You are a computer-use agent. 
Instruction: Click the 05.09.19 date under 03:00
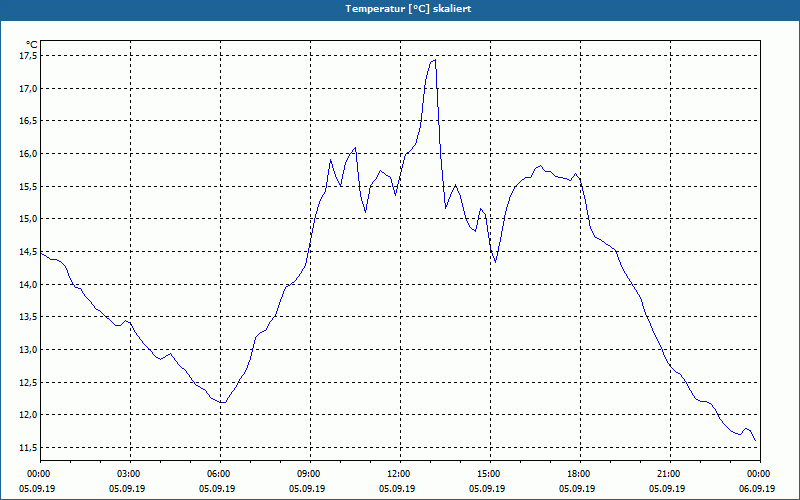pos(127,489)
